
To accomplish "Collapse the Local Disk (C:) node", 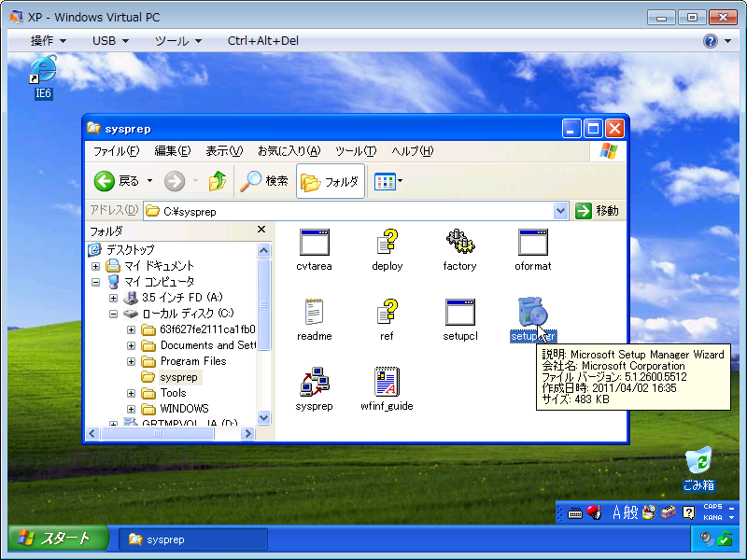I will [113, 314].
